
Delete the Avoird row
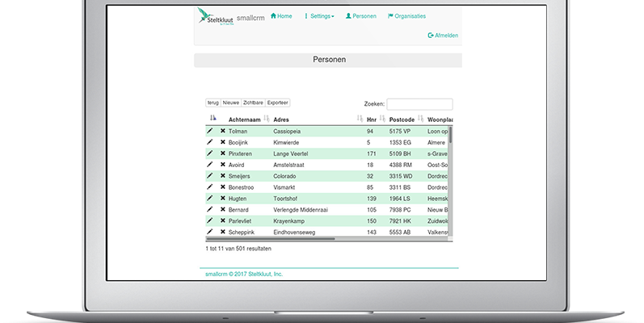pyautogui.click(x=222, y=165)
